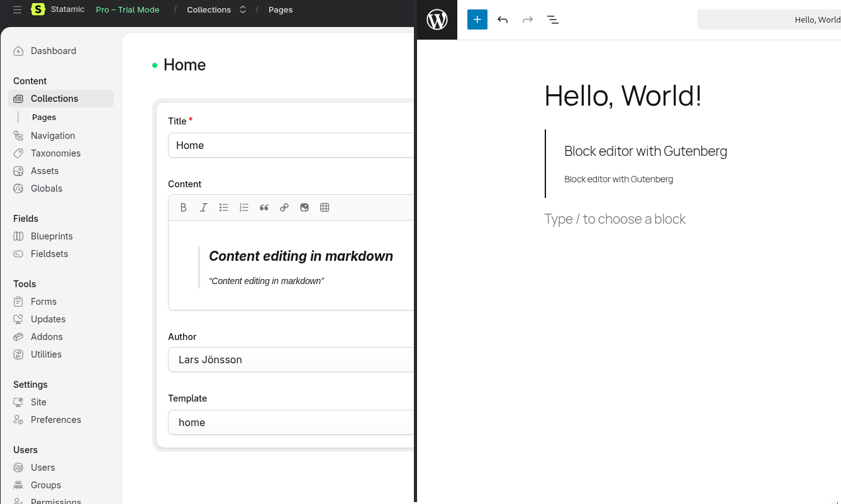Collapse the Statamic sidebar with the hamburger icon
The height and width of the screenshot is (504, 841).
click(17, 9)
